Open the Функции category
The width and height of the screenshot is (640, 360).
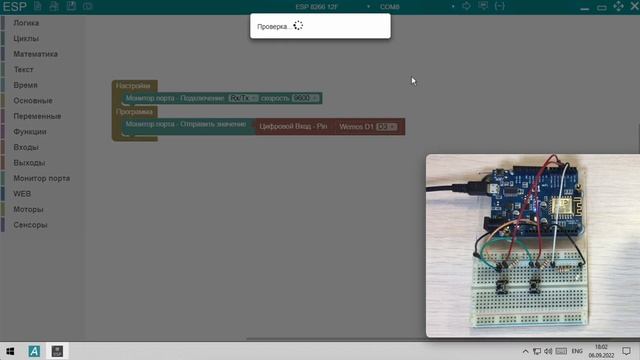[30, 131]
